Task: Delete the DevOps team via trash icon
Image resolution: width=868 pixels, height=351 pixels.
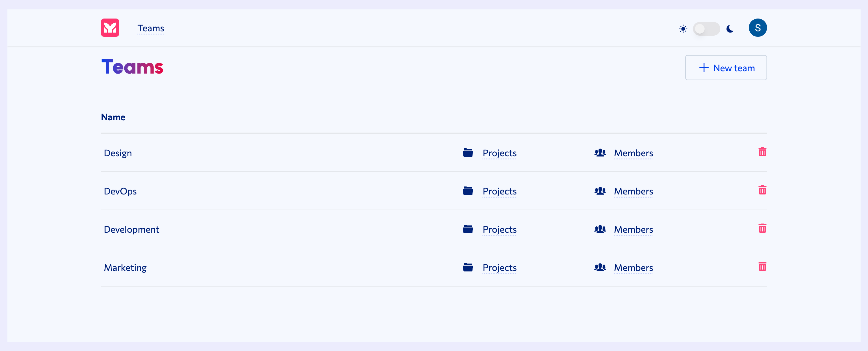Action: click(x=762, y=190)
